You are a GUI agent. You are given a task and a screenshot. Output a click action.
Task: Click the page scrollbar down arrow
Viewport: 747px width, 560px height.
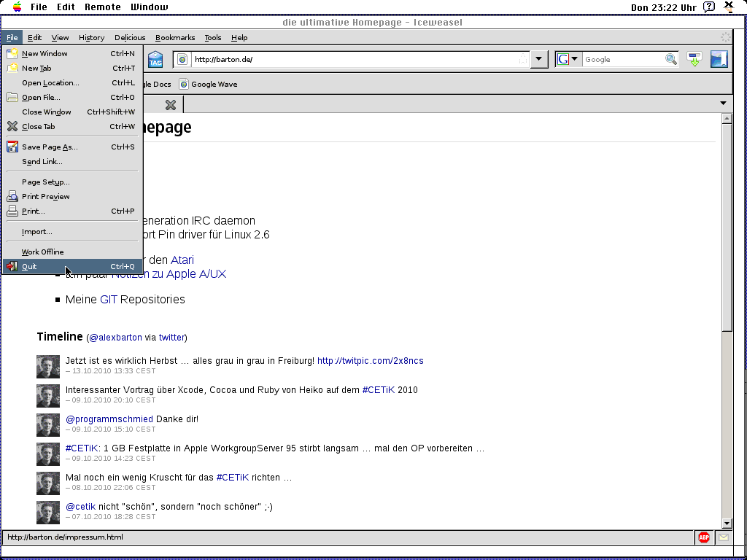727,524
